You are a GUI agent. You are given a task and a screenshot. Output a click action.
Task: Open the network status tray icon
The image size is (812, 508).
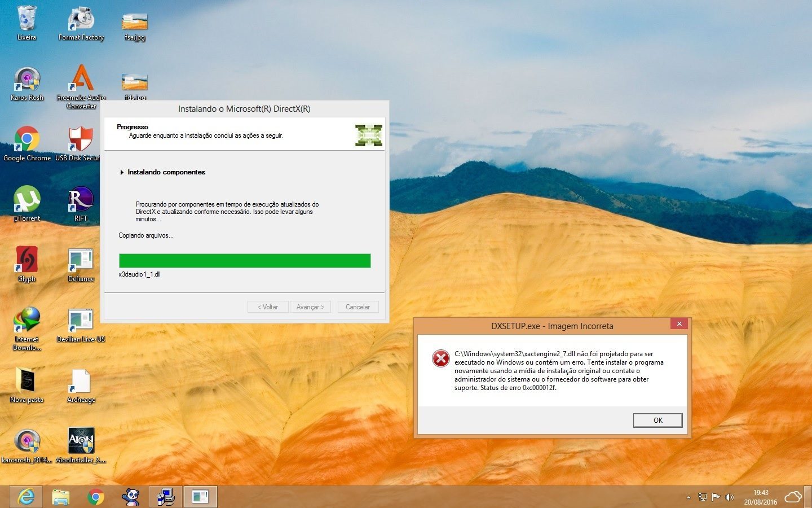(703, 497)
